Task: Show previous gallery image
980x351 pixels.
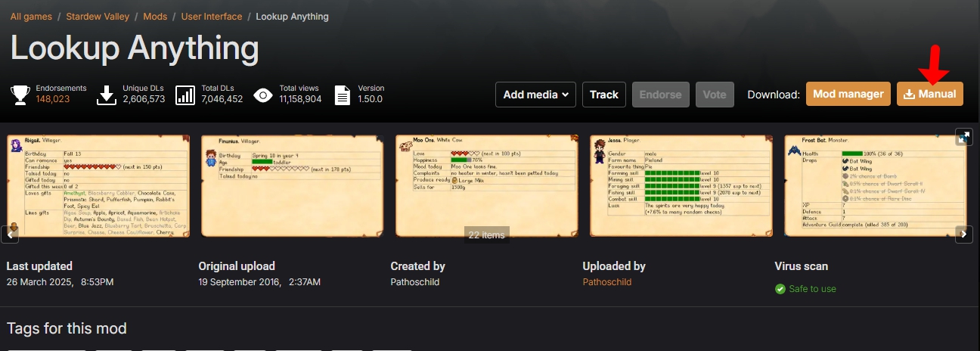Action: click(x=10, y=235)
